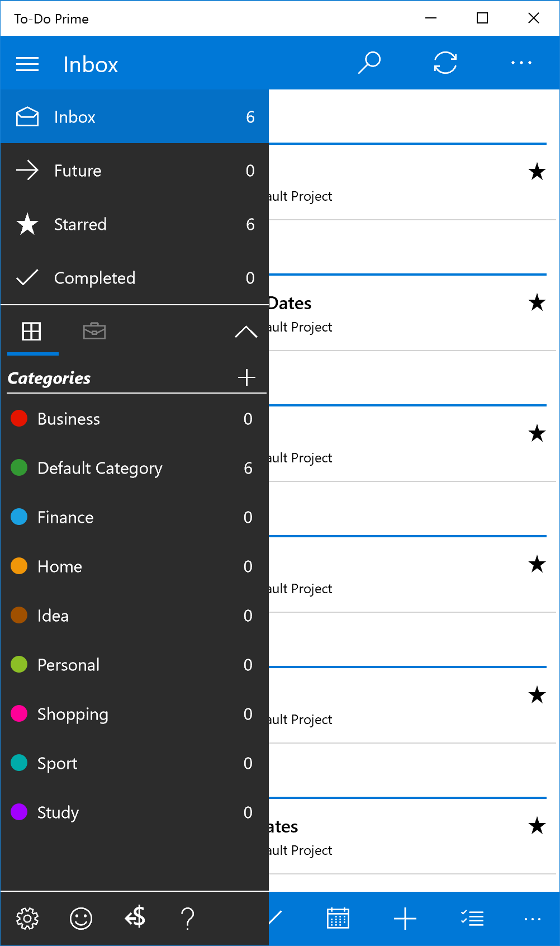The width and height of the screenshot is (560, 946).
Task: Open the dollar purchase icon
Action: 135,918
